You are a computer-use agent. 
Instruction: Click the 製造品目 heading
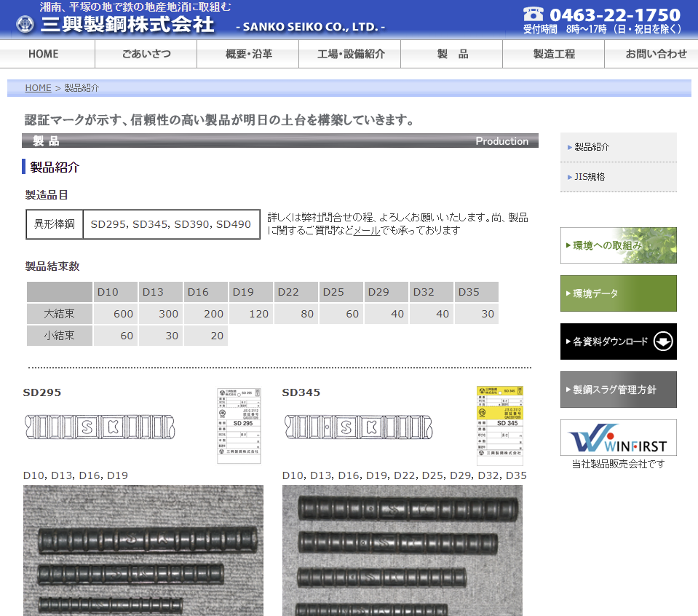(x=47, y=195)
